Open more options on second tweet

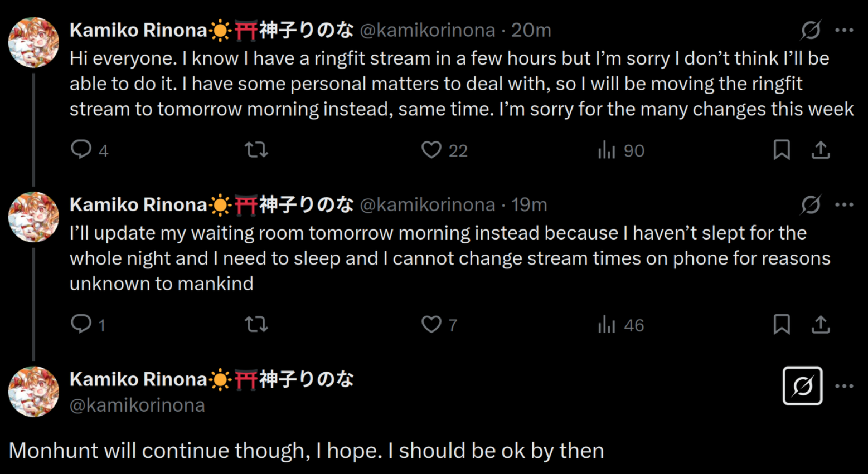[x=844, y=204]
